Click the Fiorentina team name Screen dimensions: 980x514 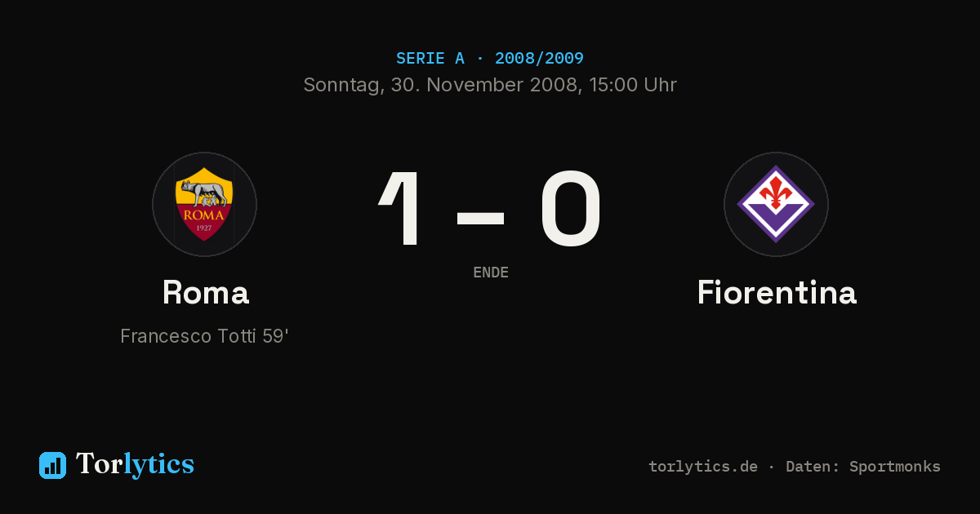pos(777,292)
